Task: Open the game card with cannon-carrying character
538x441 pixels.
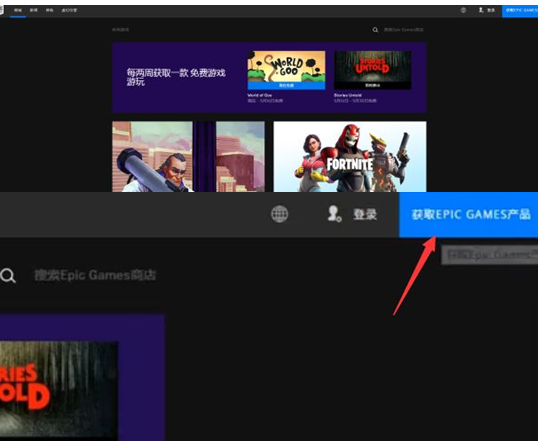Action: pos(188,156)
